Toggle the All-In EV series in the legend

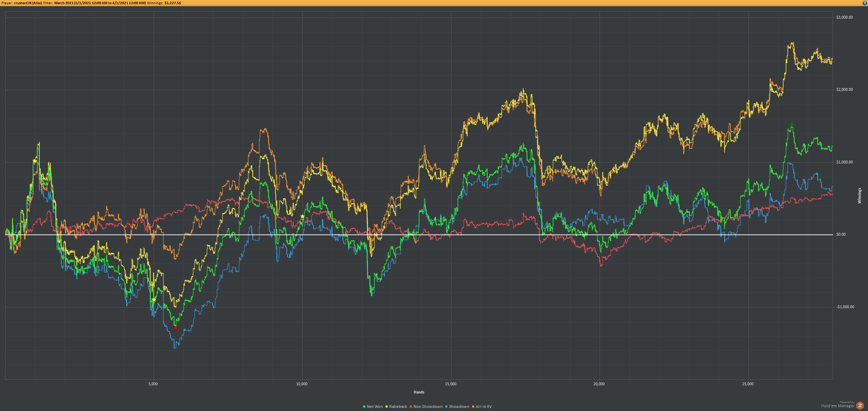pyautogui.click(x=482, y=407)
